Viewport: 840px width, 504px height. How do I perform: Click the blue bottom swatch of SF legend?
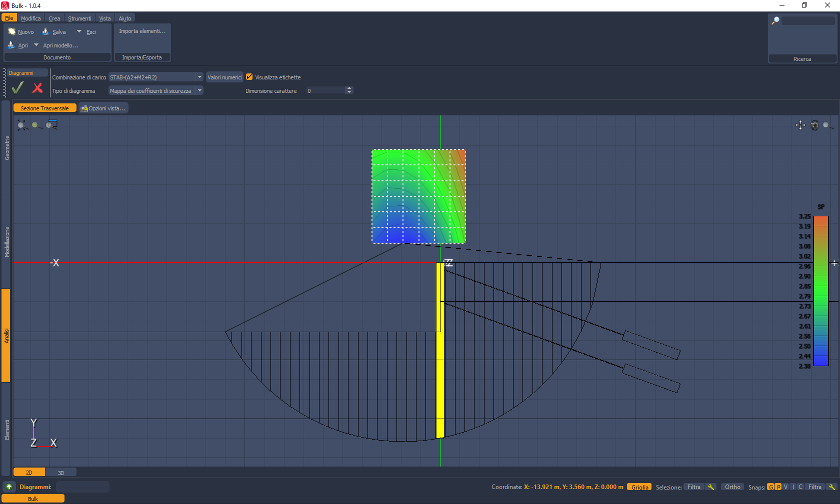click(821, 361)
